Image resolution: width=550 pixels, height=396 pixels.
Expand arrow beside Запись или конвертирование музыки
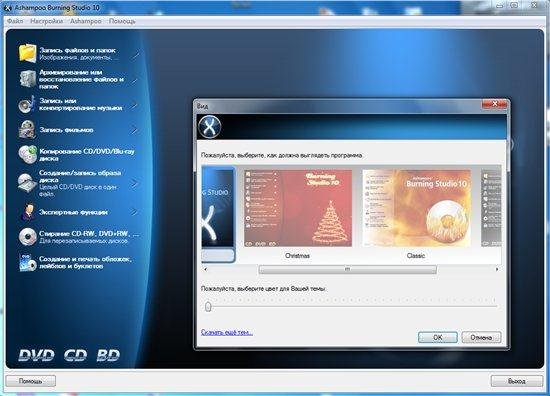(135, 105)
